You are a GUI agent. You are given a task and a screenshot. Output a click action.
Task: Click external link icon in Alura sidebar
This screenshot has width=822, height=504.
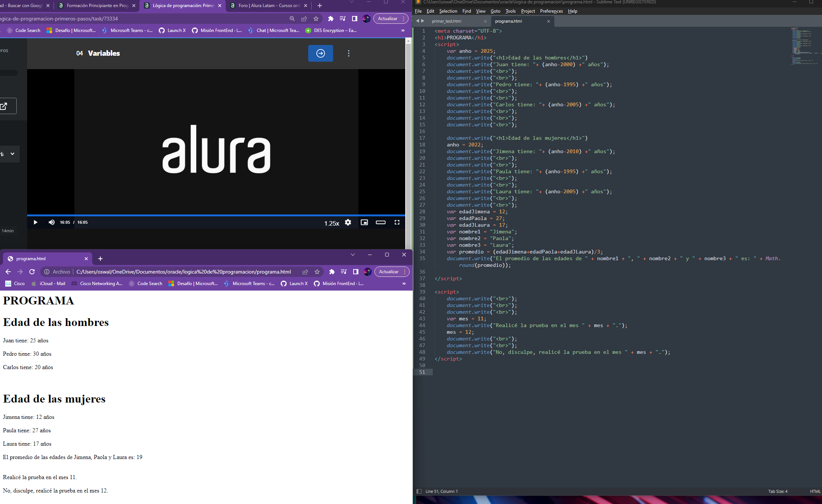click(4, 106)
